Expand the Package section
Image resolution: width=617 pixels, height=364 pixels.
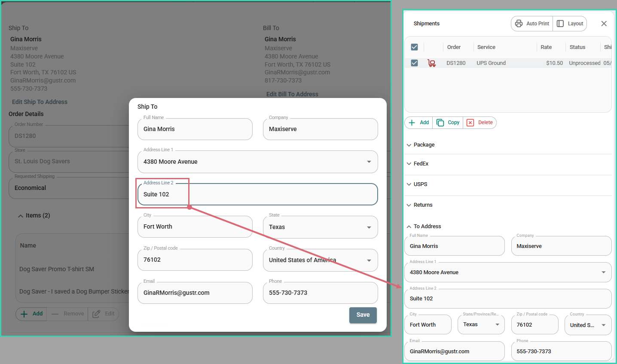pyautogui.click(x=424, y=145)
